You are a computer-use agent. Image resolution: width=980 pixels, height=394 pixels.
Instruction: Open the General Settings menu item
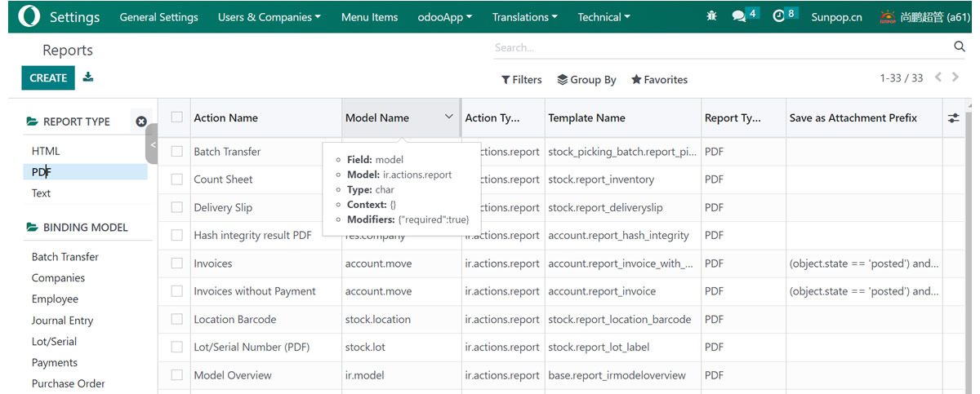158,17
